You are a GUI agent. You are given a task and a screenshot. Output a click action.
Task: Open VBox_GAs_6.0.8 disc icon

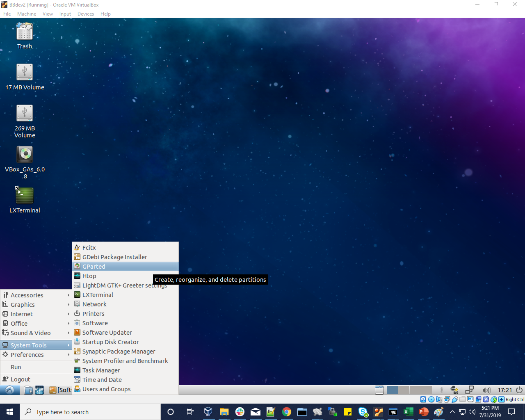(x=25, y=155)
